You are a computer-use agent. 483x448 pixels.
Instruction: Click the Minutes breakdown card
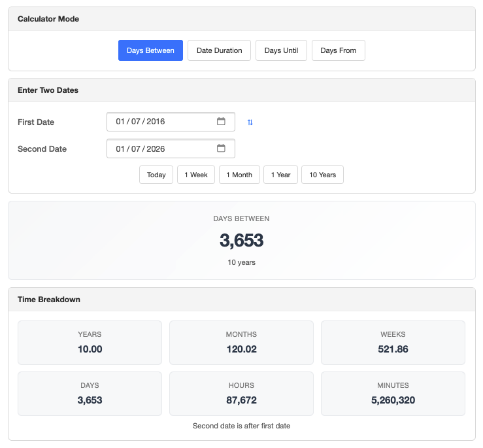pos(393,393)
